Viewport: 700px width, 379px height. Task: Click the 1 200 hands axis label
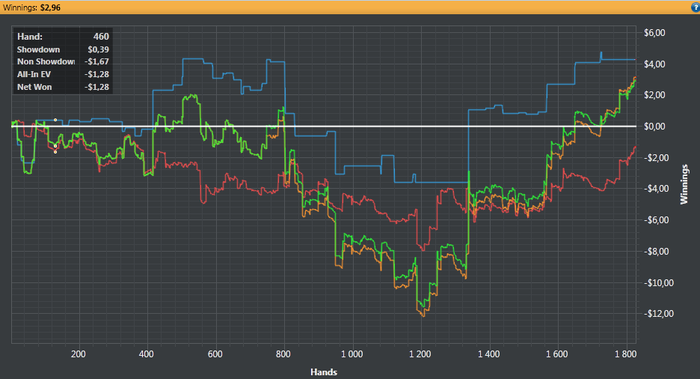click(421, 354)
